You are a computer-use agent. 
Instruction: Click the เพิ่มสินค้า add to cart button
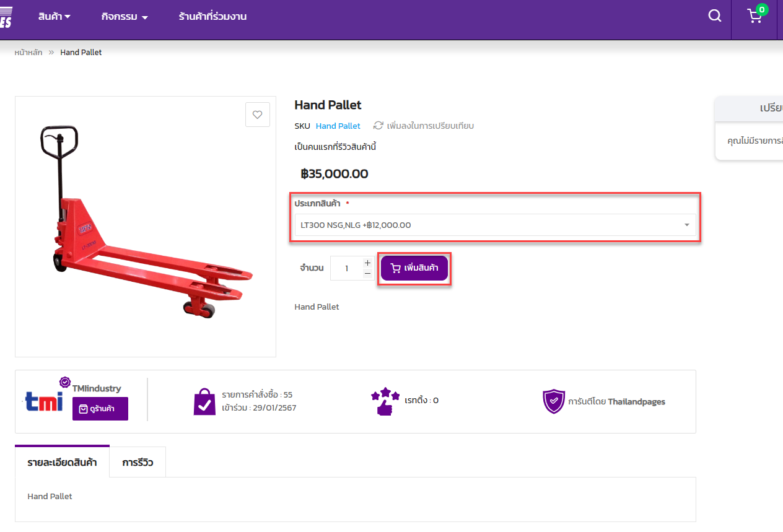414,268
